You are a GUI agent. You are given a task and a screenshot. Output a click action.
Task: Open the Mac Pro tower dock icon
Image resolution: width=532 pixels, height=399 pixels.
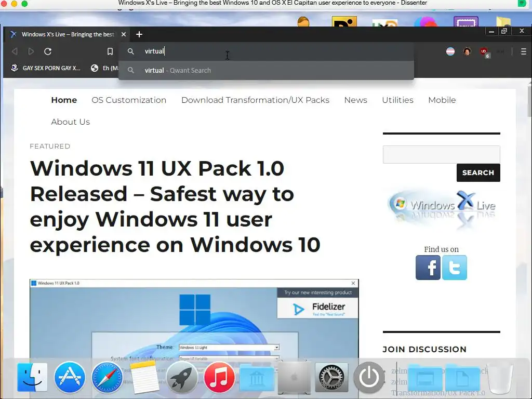294,377
